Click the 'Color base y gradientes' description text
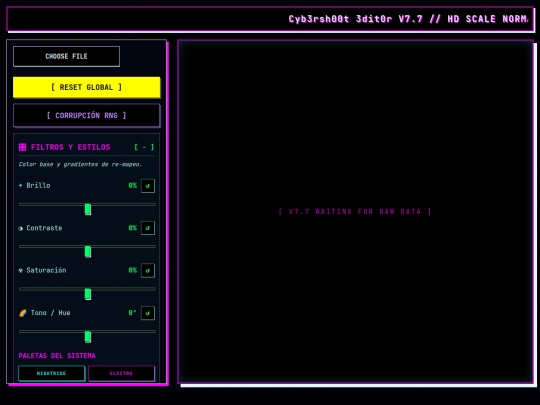 coord(80,164)
